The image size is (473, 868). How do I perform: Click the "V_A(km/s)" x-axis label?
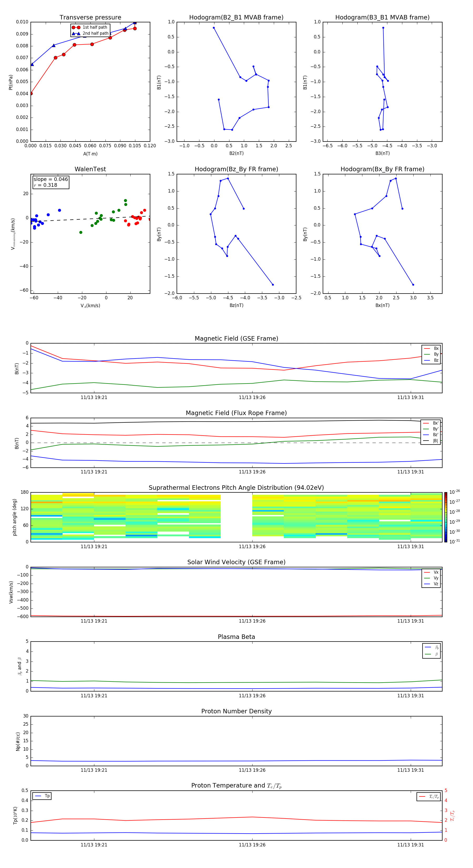[x=90, y=306]
